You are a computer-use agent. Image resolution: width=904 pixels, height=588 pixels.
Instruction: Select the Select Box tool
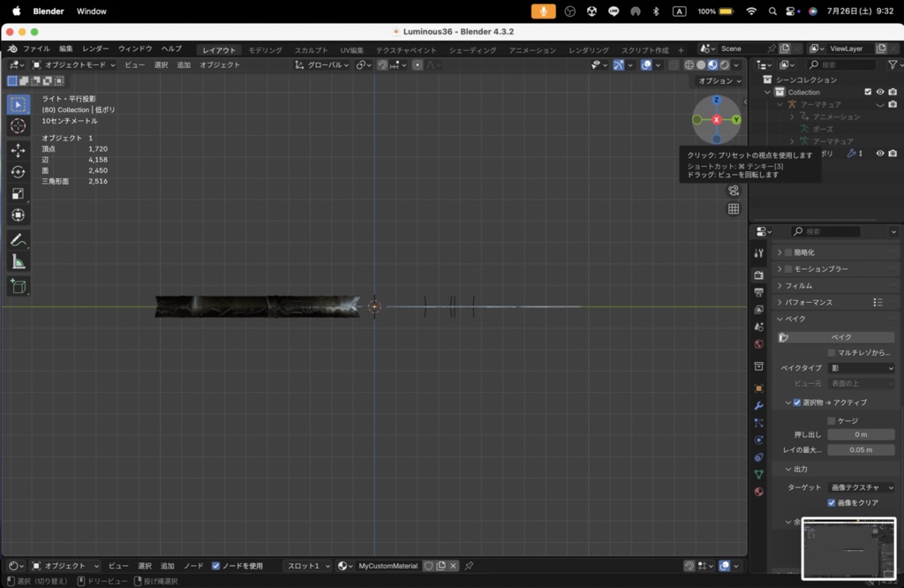[x=18, y=104]
